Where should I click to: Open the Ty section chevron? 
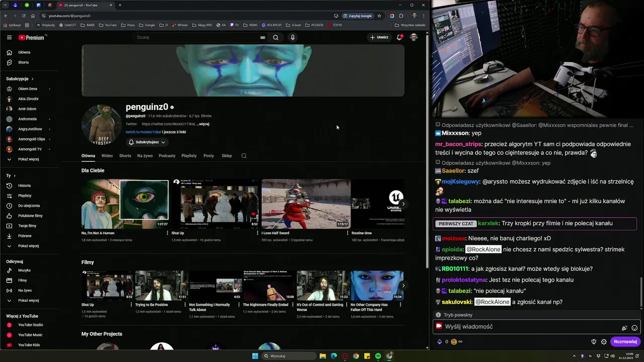(15, 175)
